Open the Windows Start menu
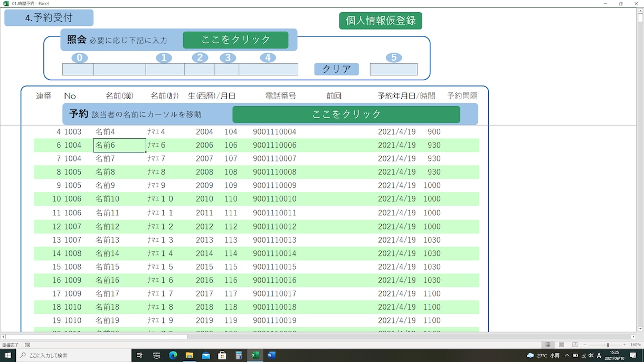The width and height of the screenshot is (644, 362). 8,355
